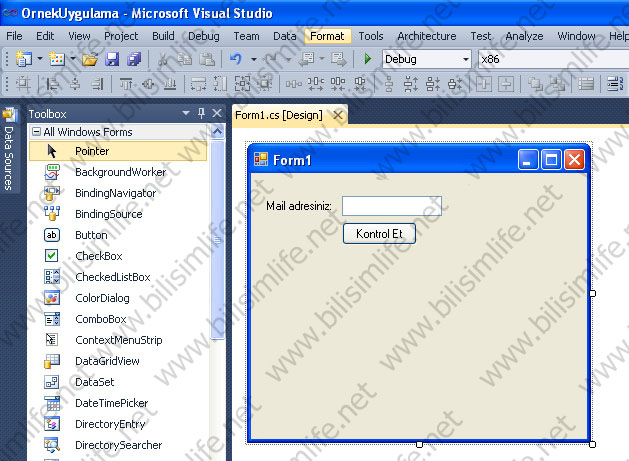
Task: Close the Toolbox panel
Action: [217, 114]
